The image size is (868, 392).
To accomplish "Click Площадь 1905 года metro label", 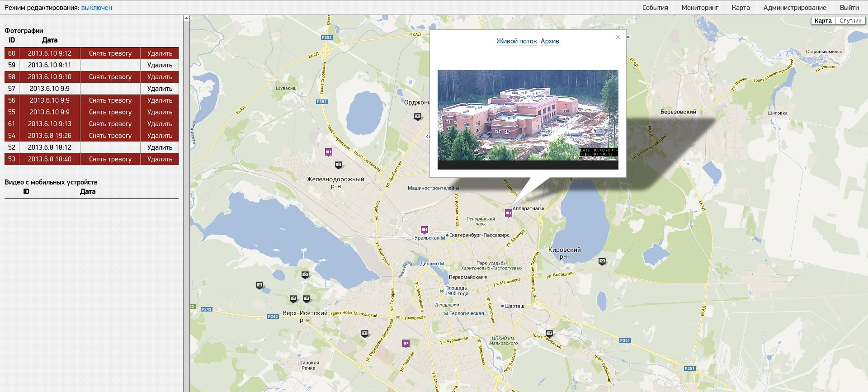I will coord(457,291).
